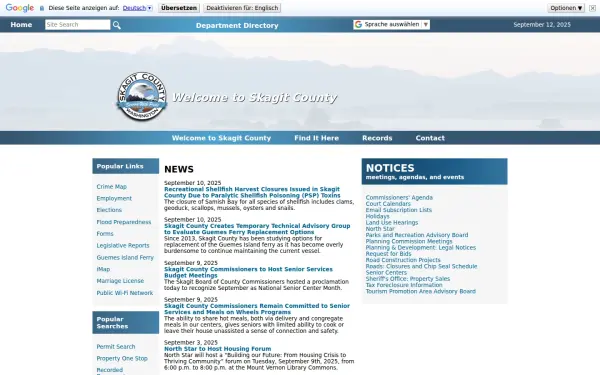Click the Google logo in translate bar
Viewport: 600px width, 375px height.
coord(20,8)
